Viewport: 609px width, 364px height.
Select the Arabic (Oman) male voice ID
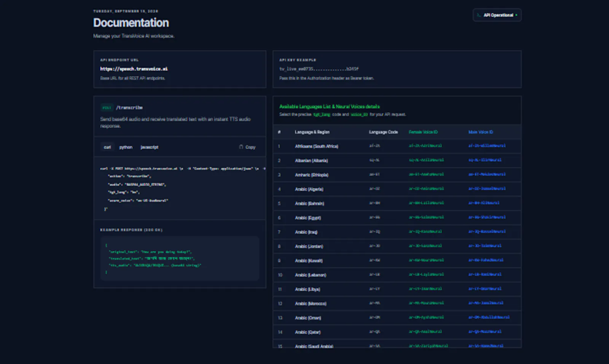[x=489, y=317]
